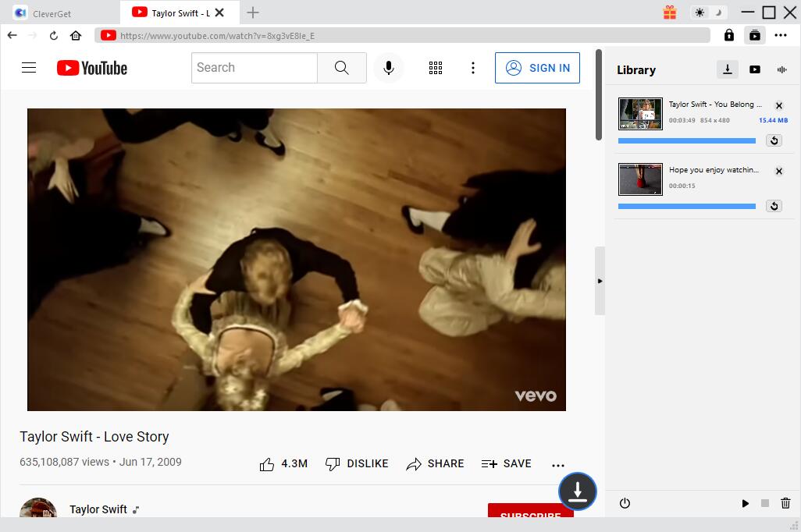The width and height of the screenshot is (801, 532).
Task: Click the SHARE button
Action: [x=435, y=463]
